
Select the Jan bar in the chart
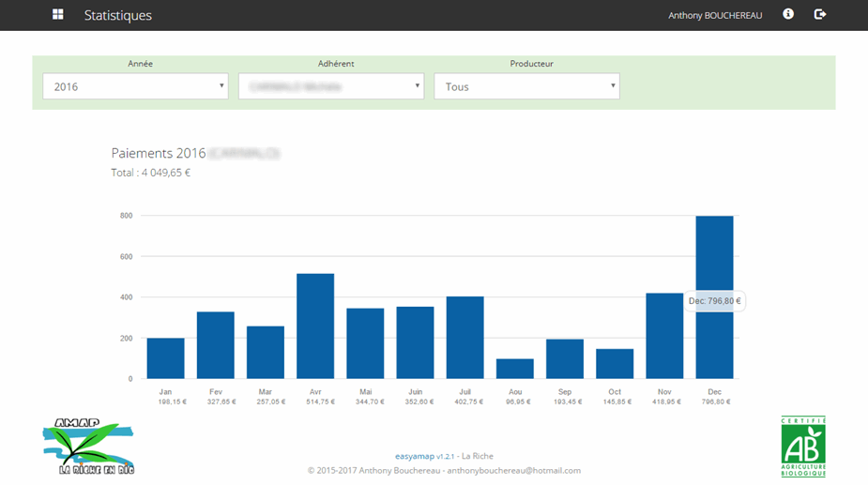[166, 358]
